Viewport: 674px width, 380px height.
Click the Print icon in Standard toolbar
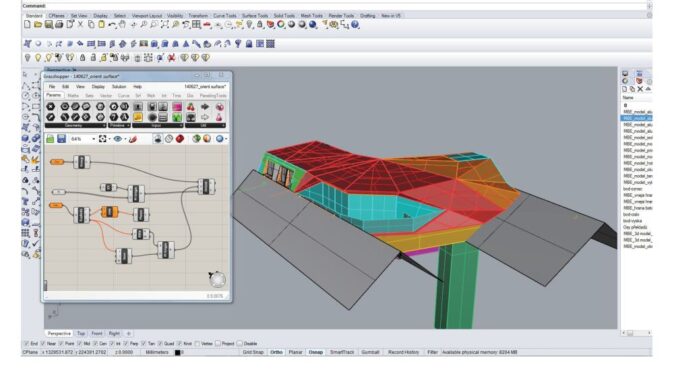point(59,25)
